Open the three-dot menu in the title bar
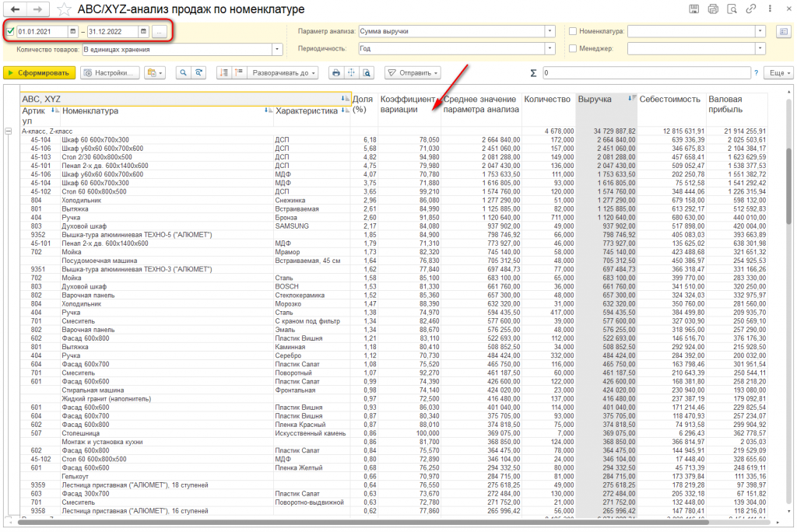This screenshot has width=797, height=532. pos(770,9)
